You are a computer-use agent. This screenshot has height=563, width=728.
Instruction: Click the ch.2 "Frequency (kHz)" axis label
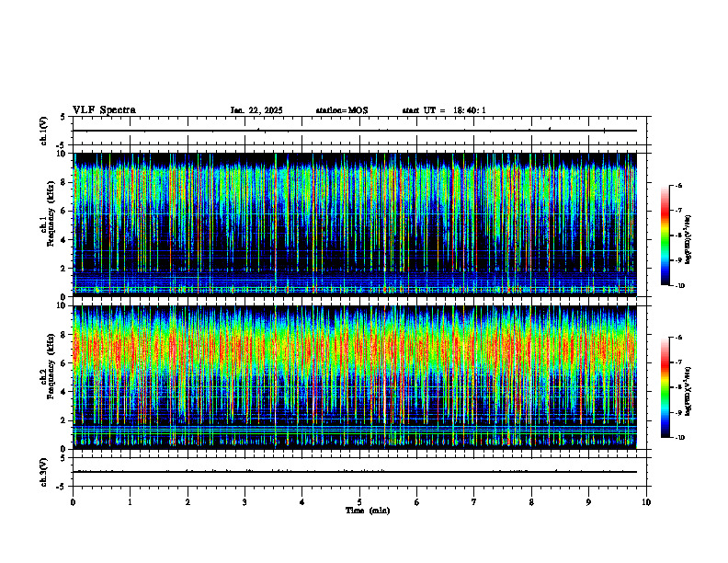(51, 366)
